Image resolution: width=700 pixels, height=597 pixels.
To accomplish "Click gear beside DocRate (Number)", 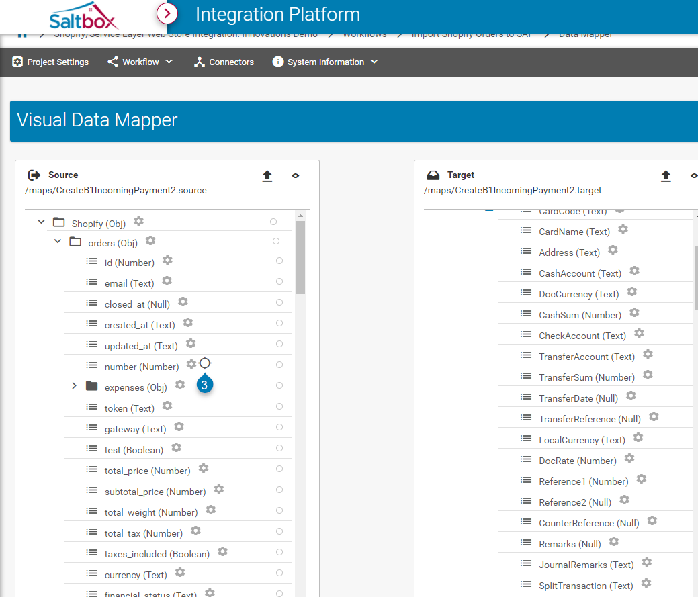I will click(629, 458).
